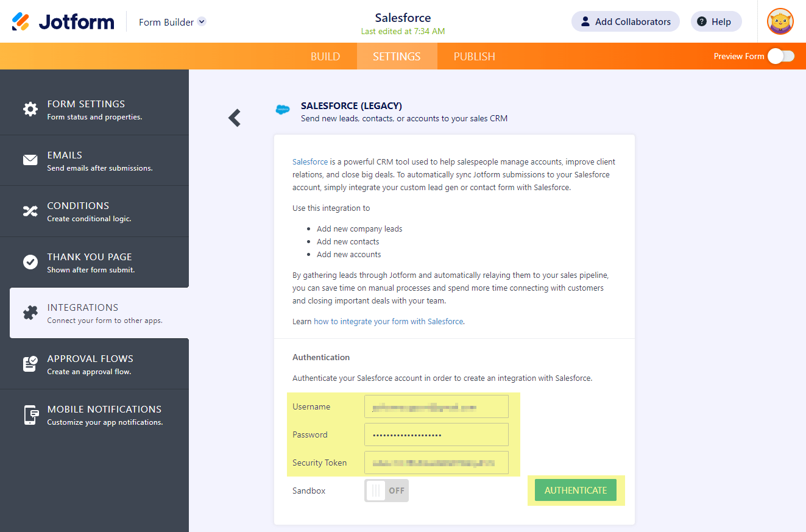Open MOBILE NOTIFICATIONS in the sidebar
Screen dimensions: 806x532
pos(94,415)
